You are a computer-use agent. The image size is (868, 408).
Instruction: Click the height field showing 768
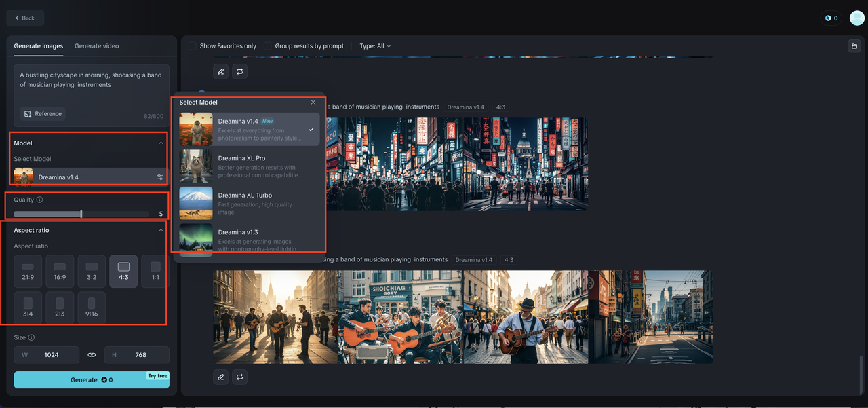tap(136, 355)
